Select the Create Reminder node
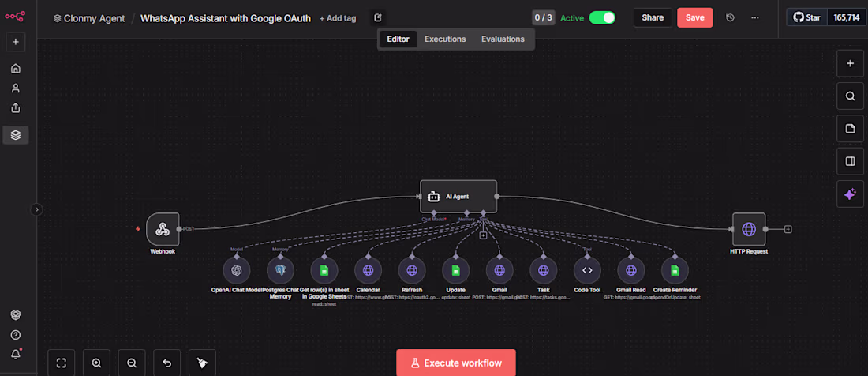 pyautogui.click(x=675, y=270)
